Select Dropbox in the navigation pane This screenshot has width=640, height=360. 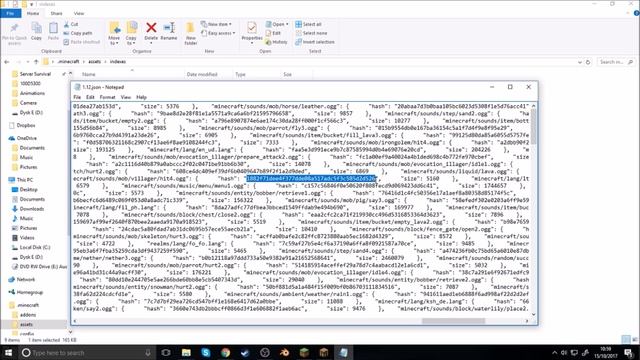(x=26, y=125)
